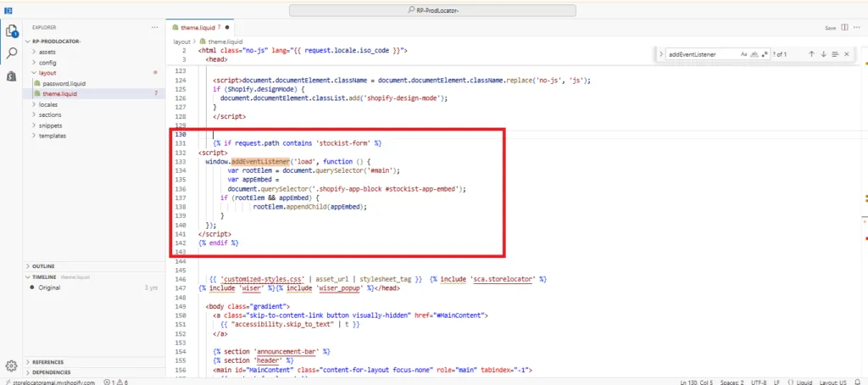Open the Manage gear settings icon
Image resolution: width=868 pixels, height=385 pixels.
(x=11, y=365)
